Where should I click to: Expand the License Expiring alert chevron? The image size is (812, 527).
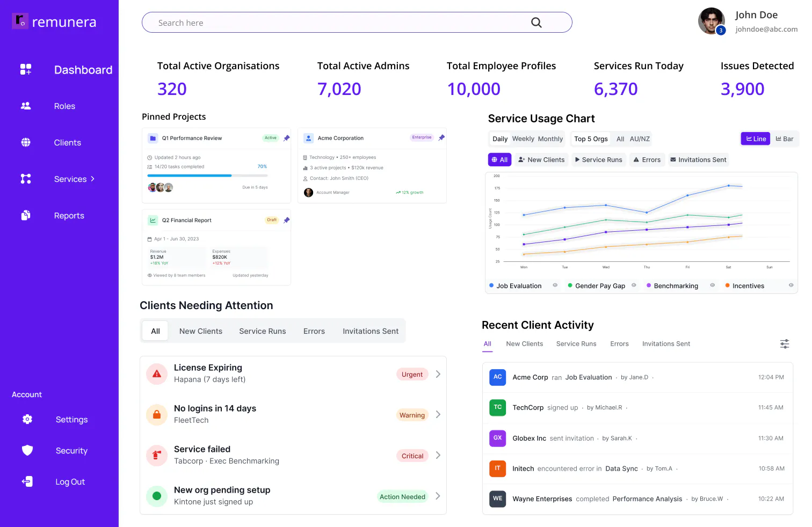pos(438,374)
